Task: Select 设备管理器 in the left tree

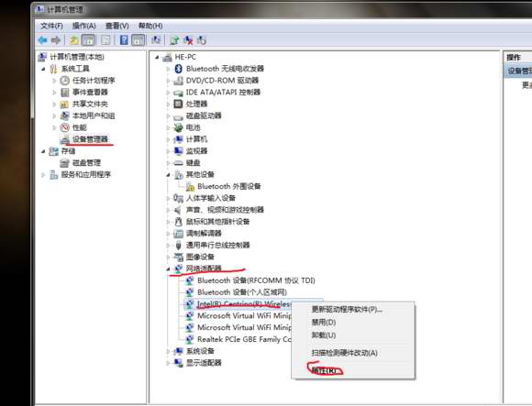Action: (x=90, y=139)
